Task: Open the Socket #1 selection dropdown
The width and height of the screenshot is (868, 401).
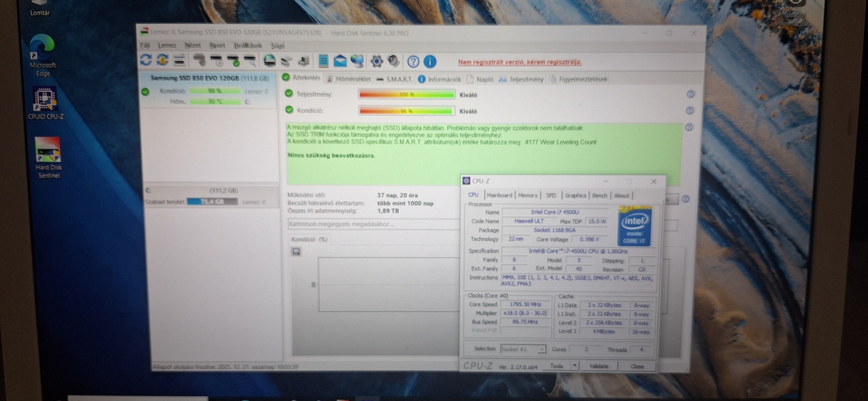Action: 523,349
